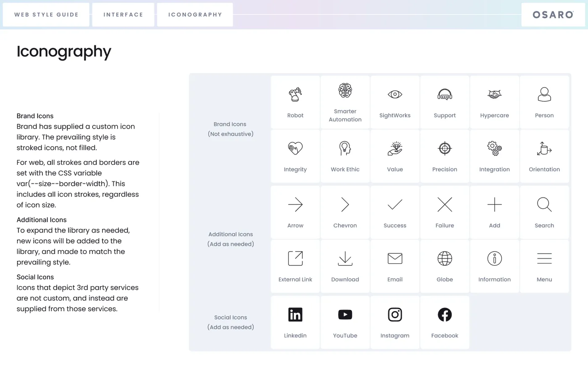Screen dimensions: 588x368
Task: Select the Success checkmark icon
Action: (395, 205)
